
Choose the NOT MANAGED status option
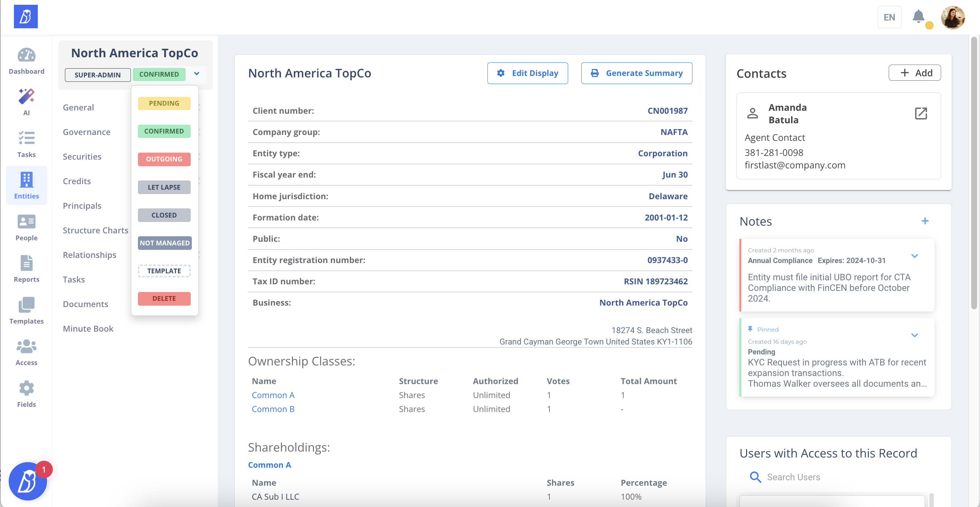[164, 243]
